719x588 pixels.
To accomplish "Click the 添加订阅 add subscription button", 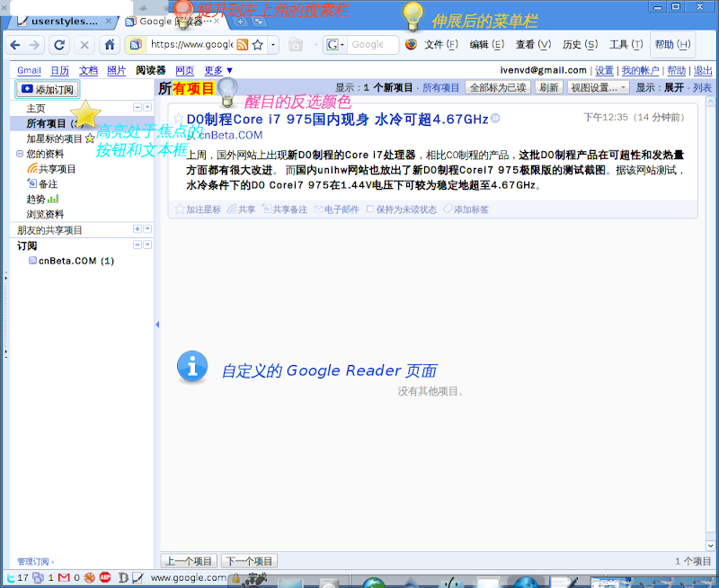I will click(x=48, y=89).
